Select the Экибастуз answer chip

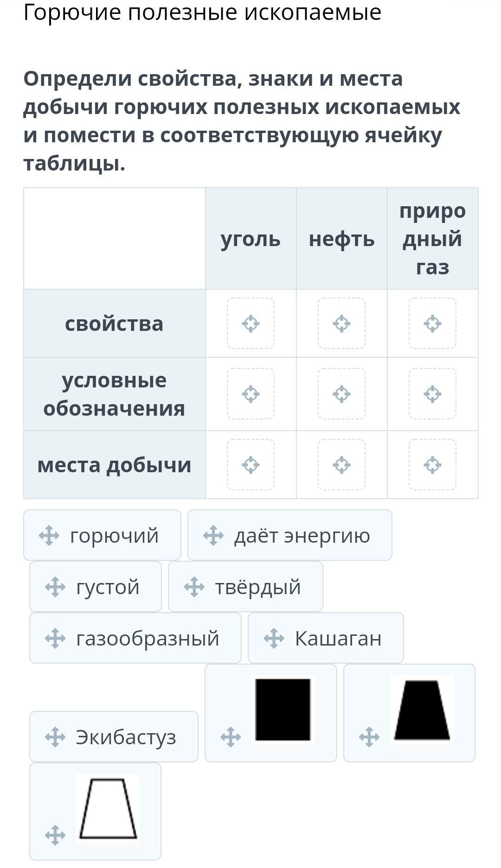coord(114,736)
